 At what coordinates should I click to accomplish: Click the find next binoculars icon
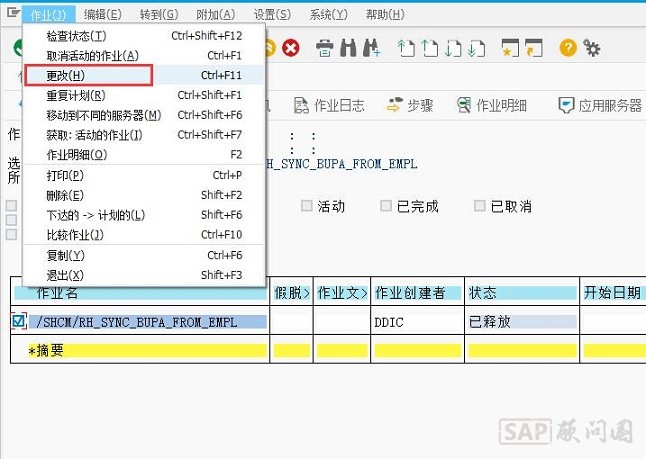(x=371, y=47)
